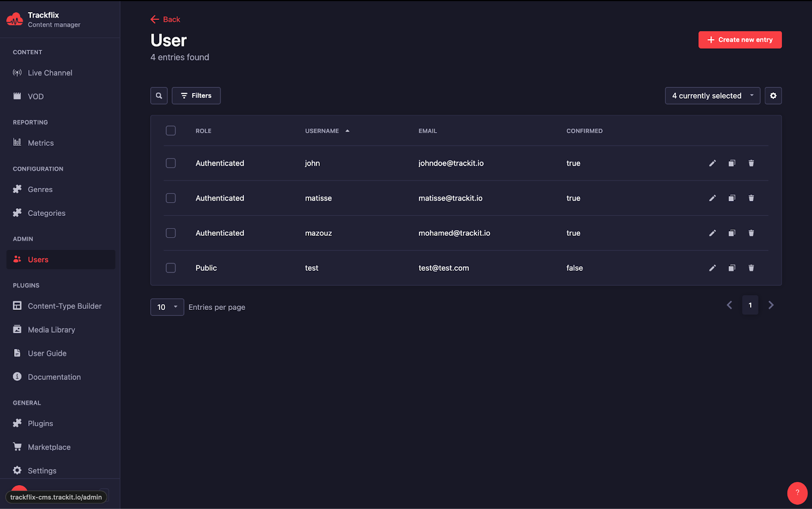Viewport: 812px width, 509px height.
Task: Delete the john user entry
Action: click(x=751, y=163)
